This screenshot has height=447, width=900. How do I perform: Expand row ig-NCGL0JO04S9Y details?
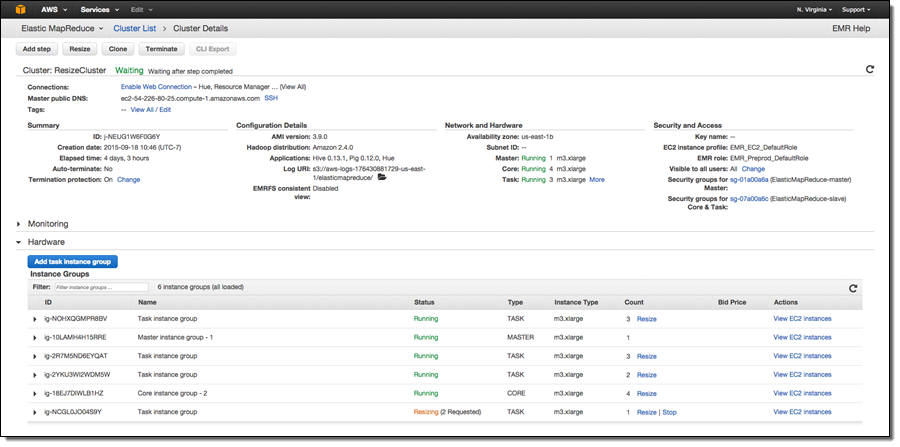[x=35, y=412]
